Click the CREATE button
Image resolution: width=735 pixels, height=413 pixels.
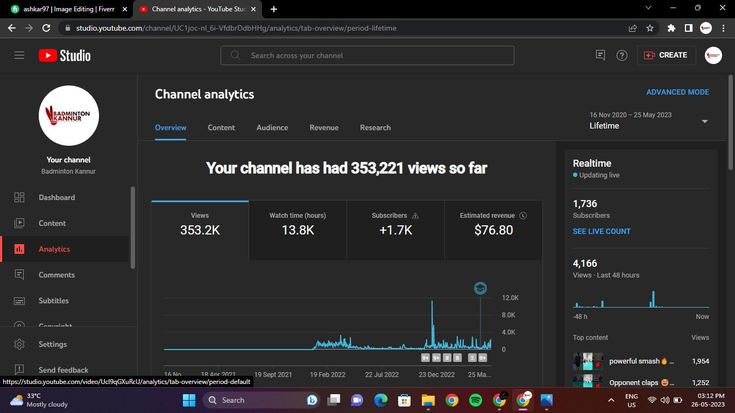[666, 55]
